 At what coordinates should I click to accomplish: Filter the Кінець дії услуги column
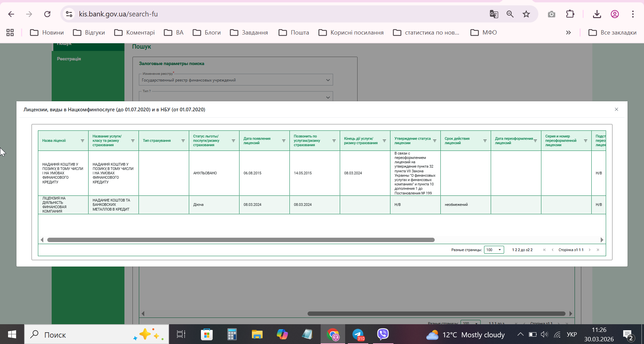click(384, 141)
